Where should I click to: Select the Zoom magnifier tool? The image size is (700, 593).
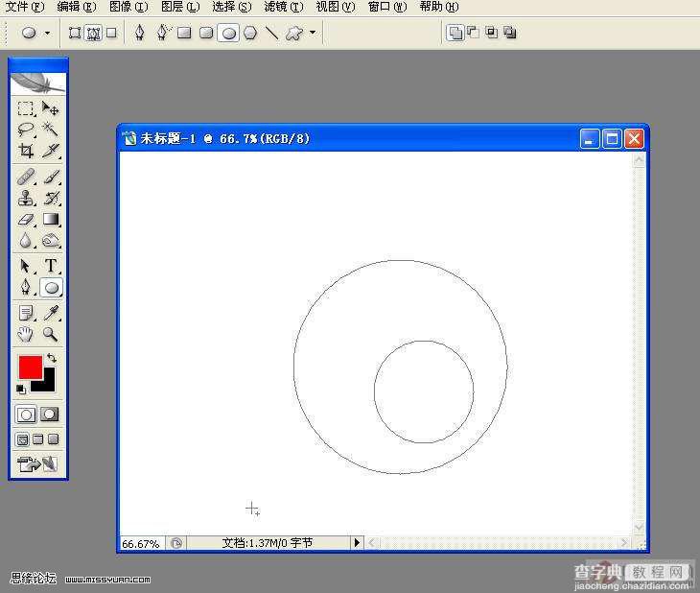point(50,334)
